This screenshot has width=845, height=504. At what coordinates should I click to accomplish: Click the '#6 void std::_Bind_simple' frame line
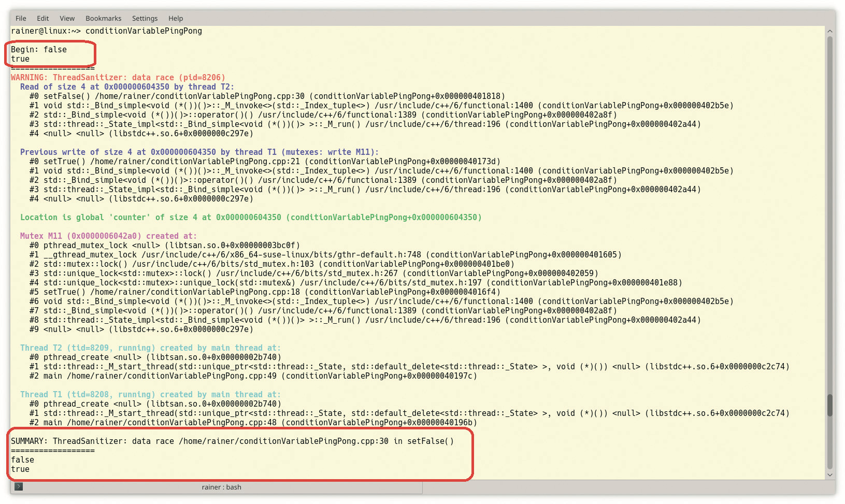381,301
